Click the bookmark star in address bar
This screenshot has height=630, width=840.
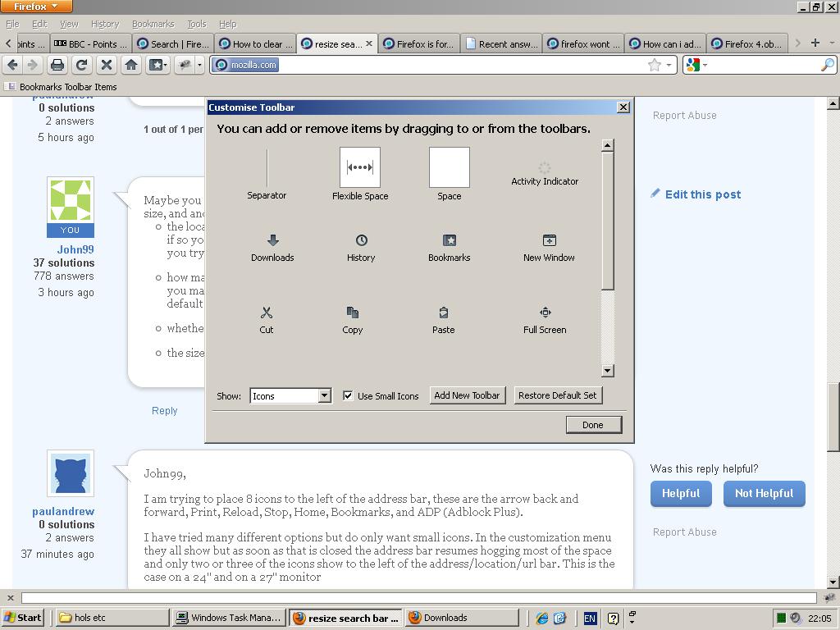pos(654,66)
